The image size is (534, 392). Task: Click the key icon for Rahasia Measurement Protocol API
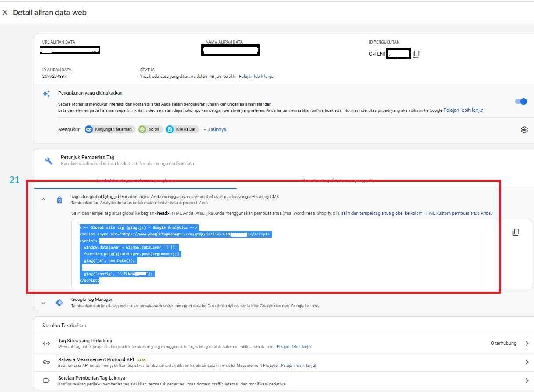coord(46,362)
